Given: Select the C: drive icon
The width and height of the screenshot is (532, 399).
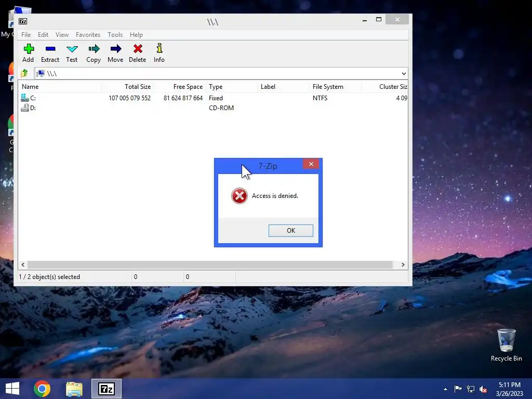Looking at the screenshot, I should pos(25,98).
